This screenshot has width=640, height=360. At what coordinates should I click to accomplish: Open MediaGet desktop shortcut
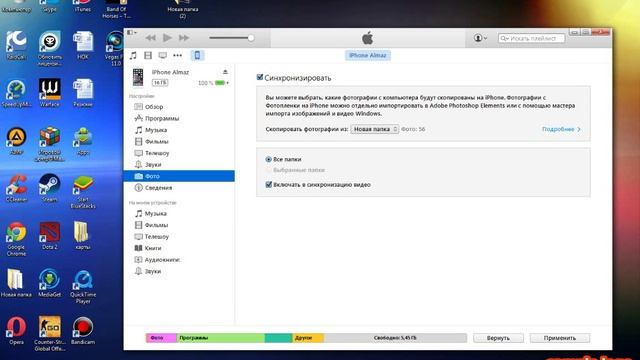click(49, 283)
